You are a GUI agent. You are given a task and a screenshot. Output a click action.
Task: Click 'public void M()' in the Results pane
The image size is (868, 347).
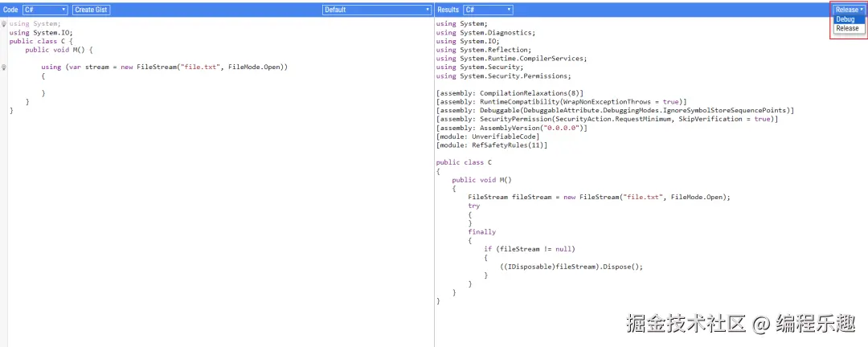(481, 180)
